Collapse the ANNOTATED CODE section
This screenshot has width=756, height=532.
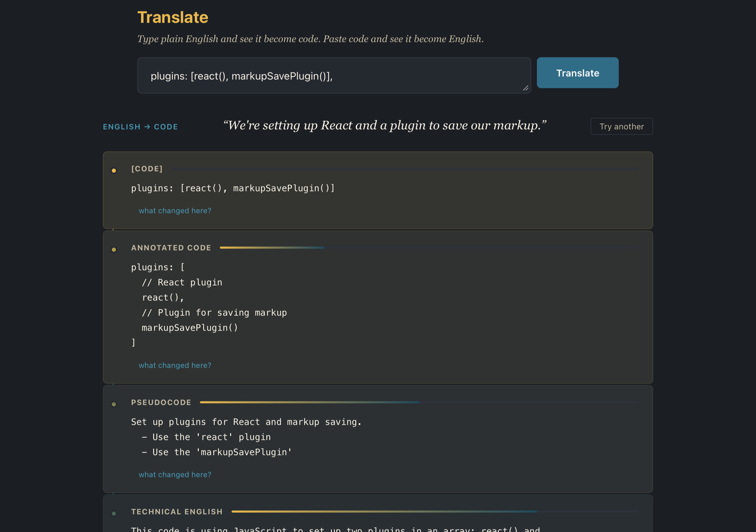tap(171, 247)
